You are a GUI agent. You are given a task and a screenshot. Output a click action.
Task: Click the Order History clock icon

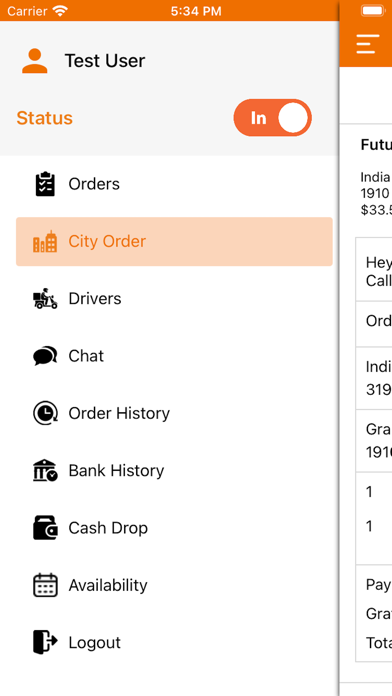pos(45,413)
